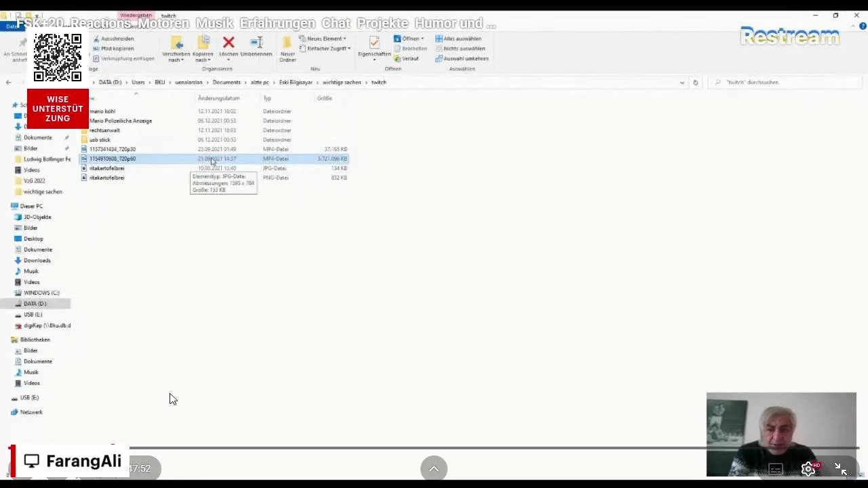Exit fullscreen with the arrows icon
The width and height of the screenshot is (868, 488).
point(841,469)
